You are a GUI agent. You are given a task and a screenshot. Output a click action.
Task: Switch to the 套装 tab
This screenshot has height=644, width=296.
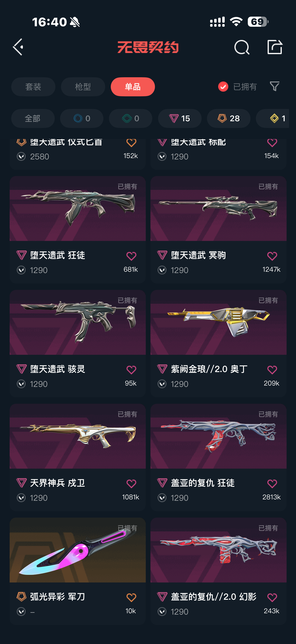(33, 87)
